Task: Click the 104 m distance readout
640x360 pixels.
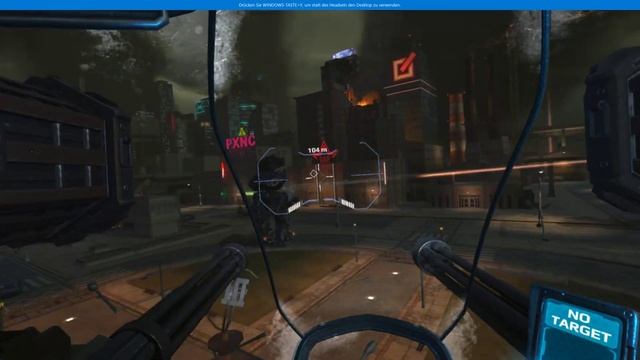Action: pos(317,150)
